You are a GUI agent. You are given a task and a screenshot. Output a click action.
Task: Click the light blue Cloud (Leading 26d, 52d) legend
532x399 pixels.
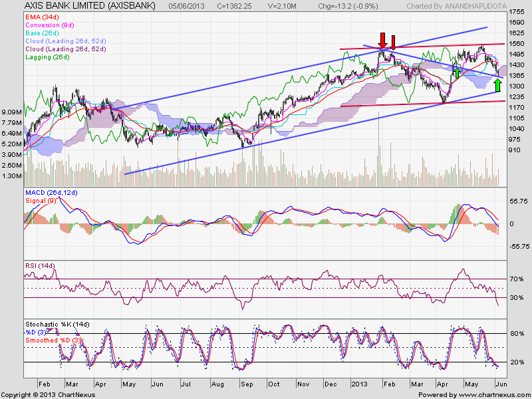(66, 41)
